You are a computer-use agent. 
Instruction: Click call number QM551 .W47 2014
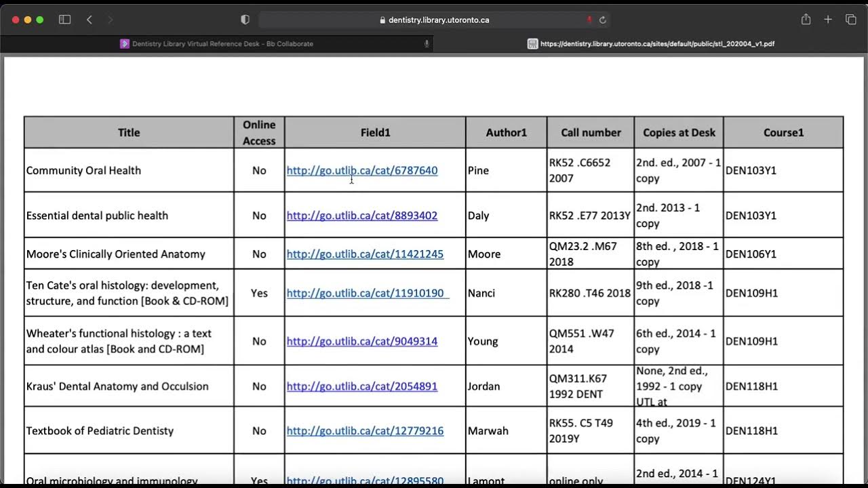click(581, 342)
